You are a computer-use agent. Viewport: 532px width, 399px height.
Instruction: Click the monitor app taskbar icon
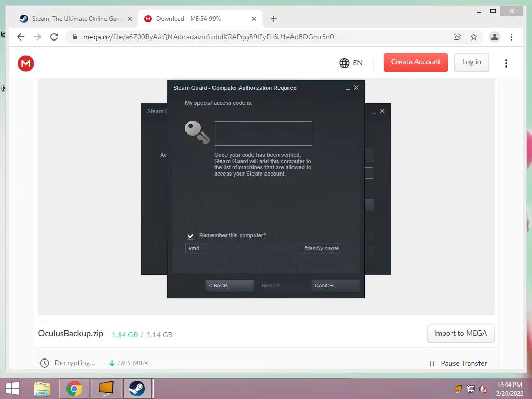coord(106,389)
